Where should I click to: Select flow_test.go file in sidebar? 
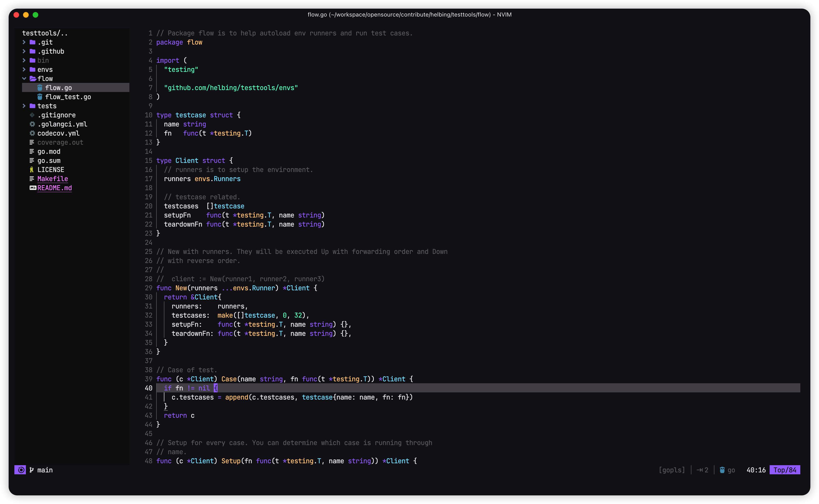[x=69, y=97]
